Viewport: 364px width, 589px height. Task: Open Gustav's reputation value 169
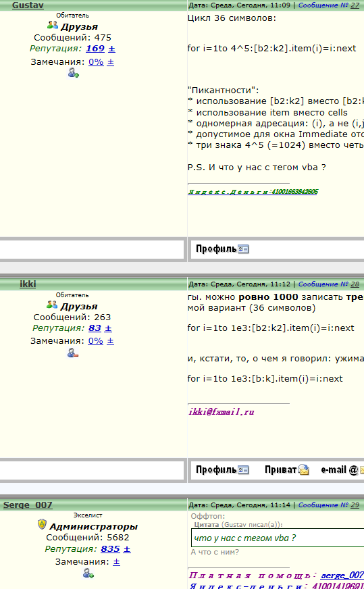95,49
